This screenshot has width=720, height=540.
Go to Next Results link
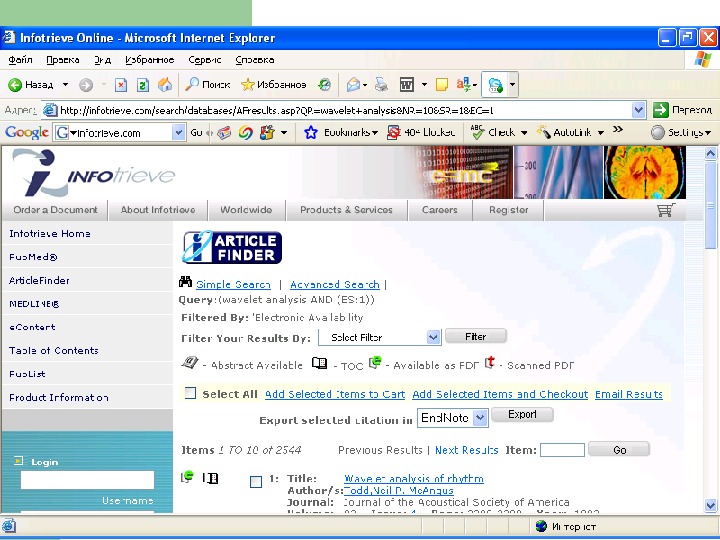467,450
